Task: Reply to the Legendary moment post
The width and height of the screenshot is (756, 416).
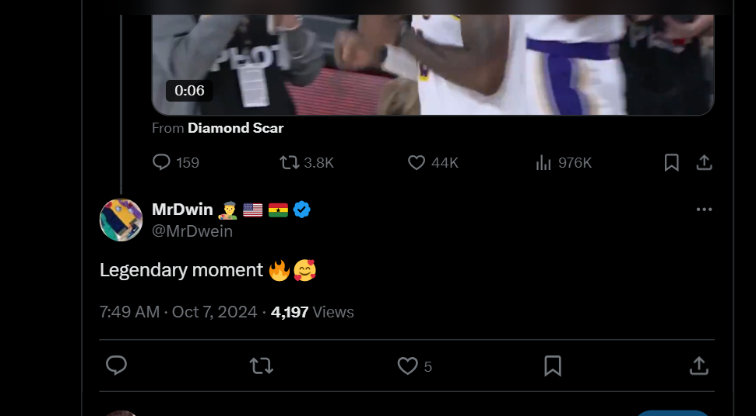Action: click(x=116, y=366)
